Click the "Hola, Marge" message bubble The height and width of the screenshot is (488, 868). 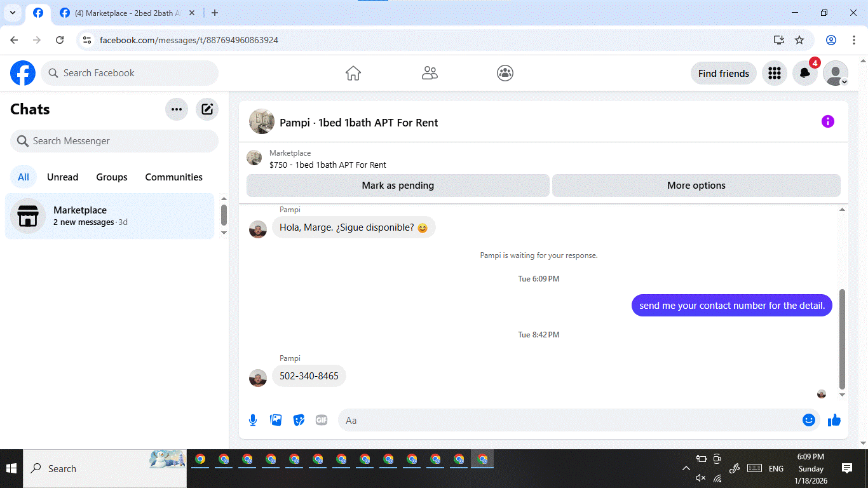[x=354, y=227]
